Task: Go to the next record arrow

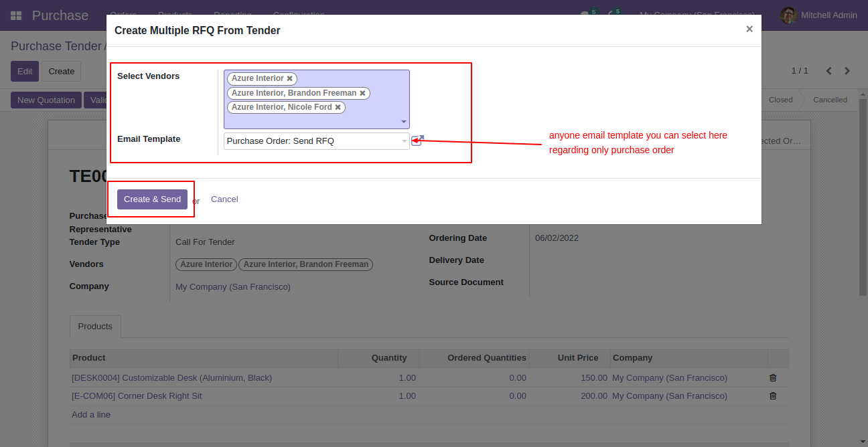Action: pos(847,71)
